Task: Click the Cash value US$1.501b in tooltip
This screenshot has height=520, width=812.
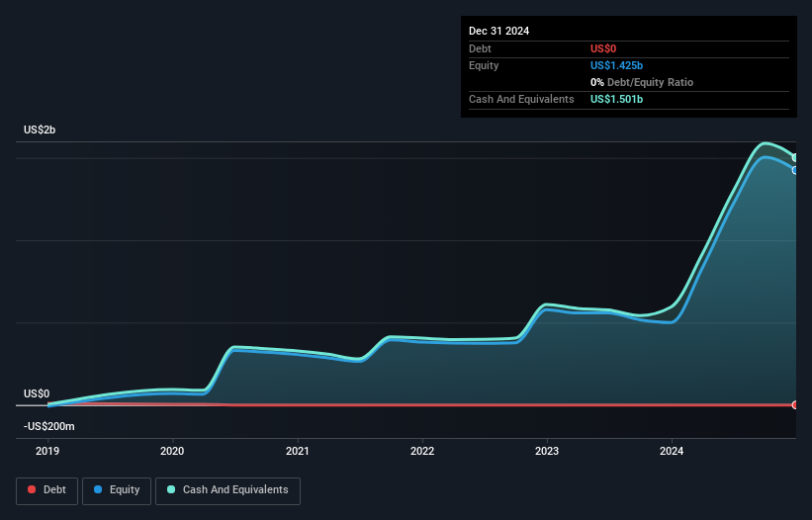Action: point(617,99)
